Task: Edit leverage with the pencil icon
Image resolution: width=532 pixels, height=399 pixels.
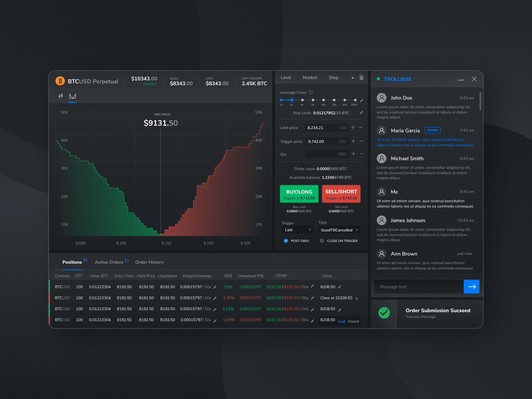Action: 361,100
